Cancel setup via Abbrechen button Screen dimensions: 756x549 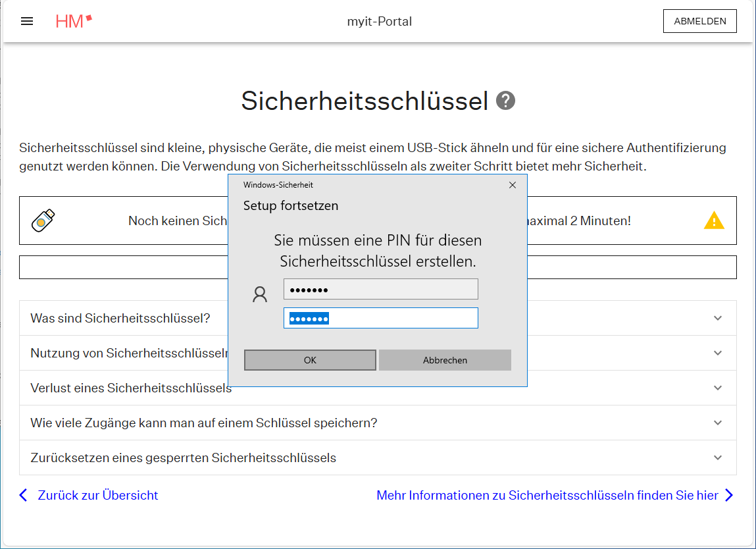445,360
